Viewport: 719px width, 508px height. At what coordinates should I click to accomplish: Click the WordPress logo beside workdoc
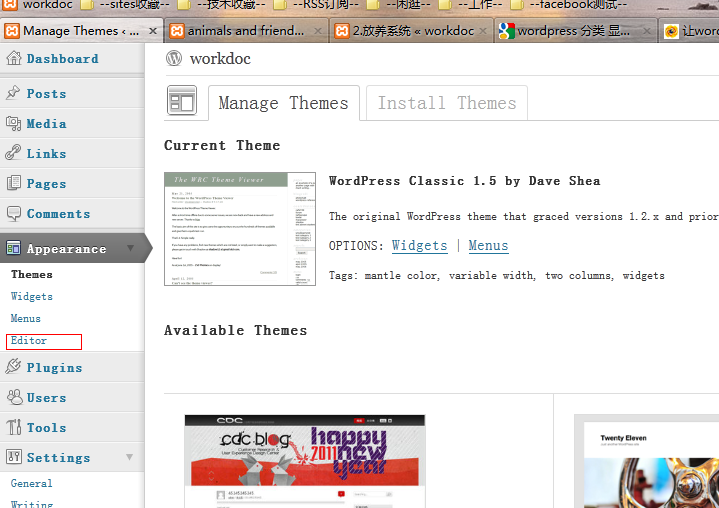174,58
